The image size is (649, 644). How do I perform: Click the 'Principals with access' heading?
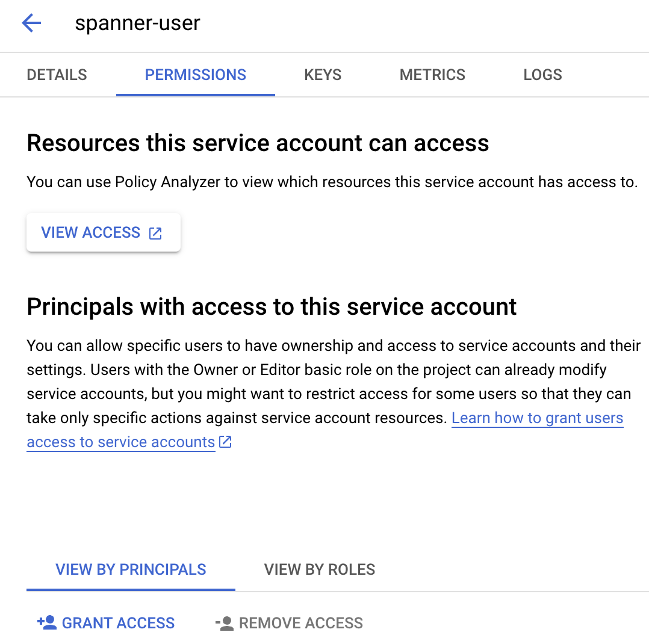[271, 307]
